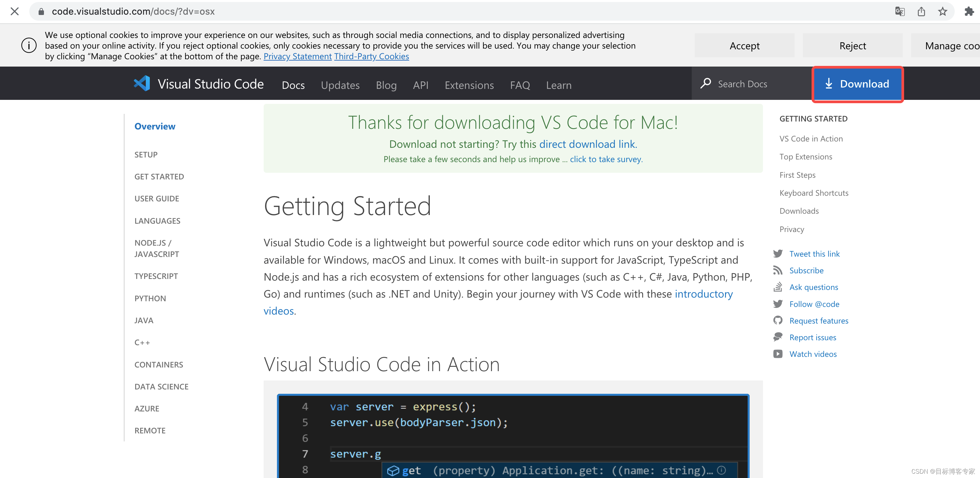
Task: Bookmark page with the star icon
Action: [942, 11]
